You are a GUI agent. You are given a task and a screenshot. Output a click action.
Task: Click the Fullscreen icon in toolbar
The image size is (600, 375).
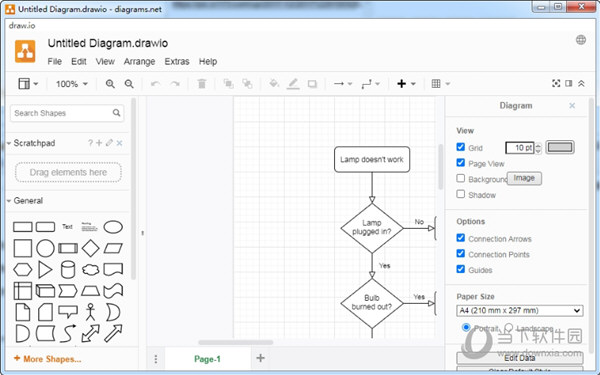[x=556, y=83]
